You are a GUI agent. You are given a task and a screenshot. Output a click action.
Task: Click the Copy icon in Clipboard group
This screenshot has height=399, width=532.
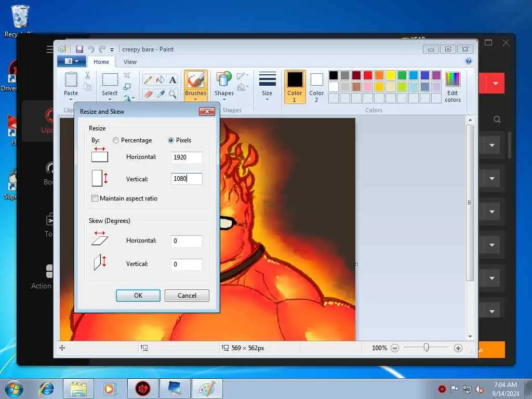[x=87, y=87]
